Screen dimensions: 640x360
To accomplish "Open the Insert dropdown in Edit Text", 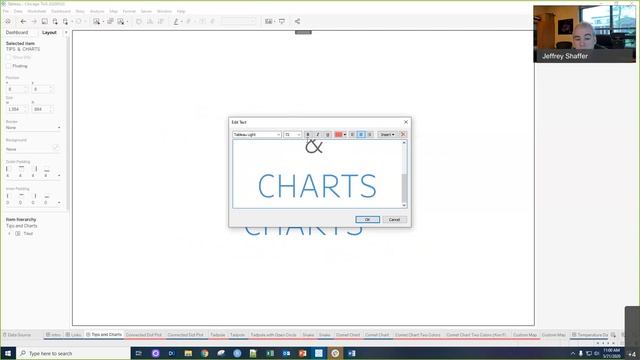I will tap(387, 134).
